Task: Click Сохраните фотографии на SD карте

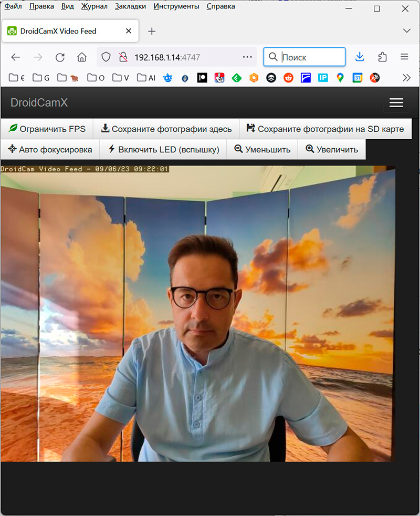Action: tap(325, 129)
